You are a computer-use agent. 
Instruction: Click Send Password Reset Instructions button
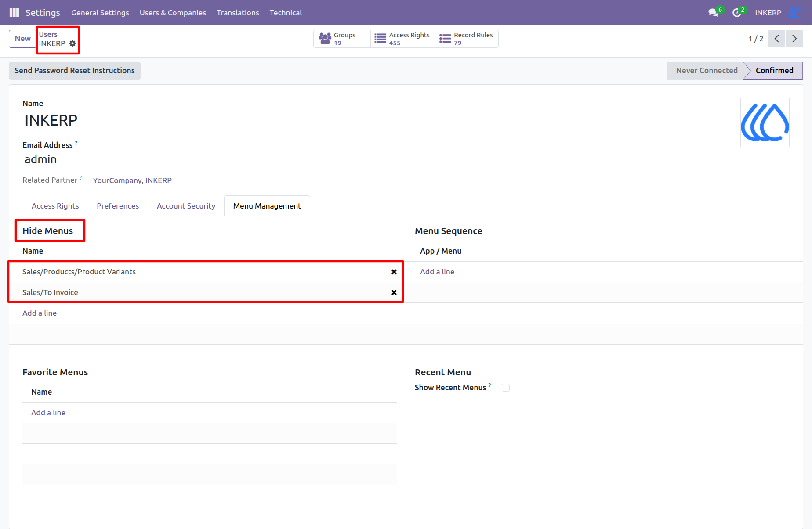click(x=75, y=71)
